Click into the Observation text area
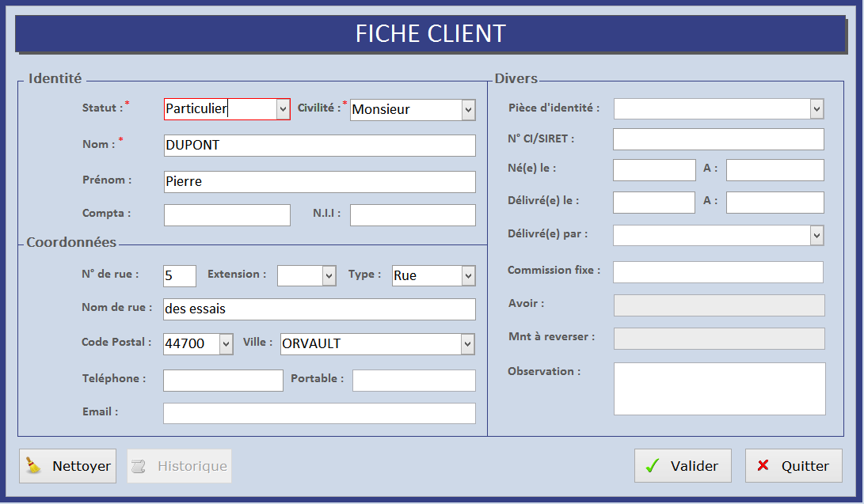This screenshot has height=504, width=864. tap(720, 388)
